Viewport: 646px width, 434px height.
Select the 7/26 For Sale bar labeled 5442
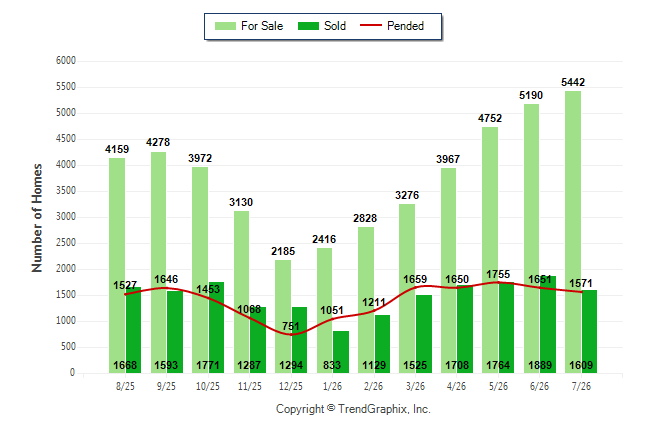pyautogui.click(x=573, y=232)
